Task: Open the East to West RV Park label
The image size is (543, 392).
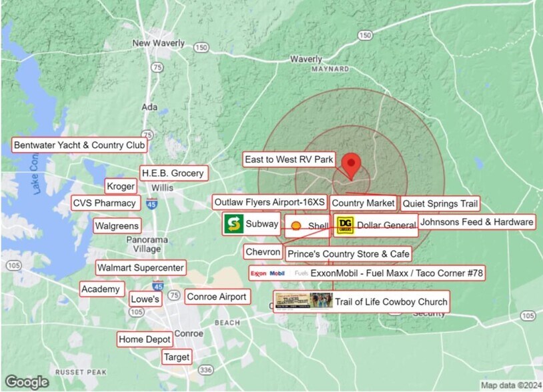Action: point(289,159)
